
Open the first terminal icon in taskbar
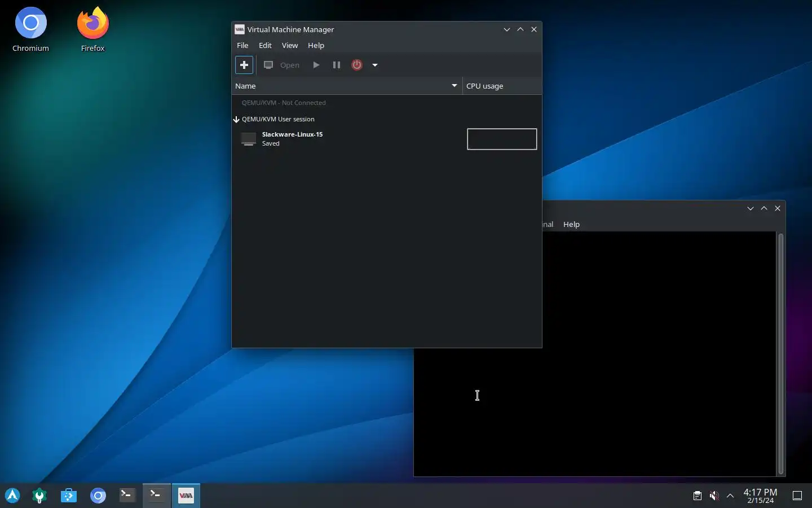pyautogui.click(x=127, y=496)
